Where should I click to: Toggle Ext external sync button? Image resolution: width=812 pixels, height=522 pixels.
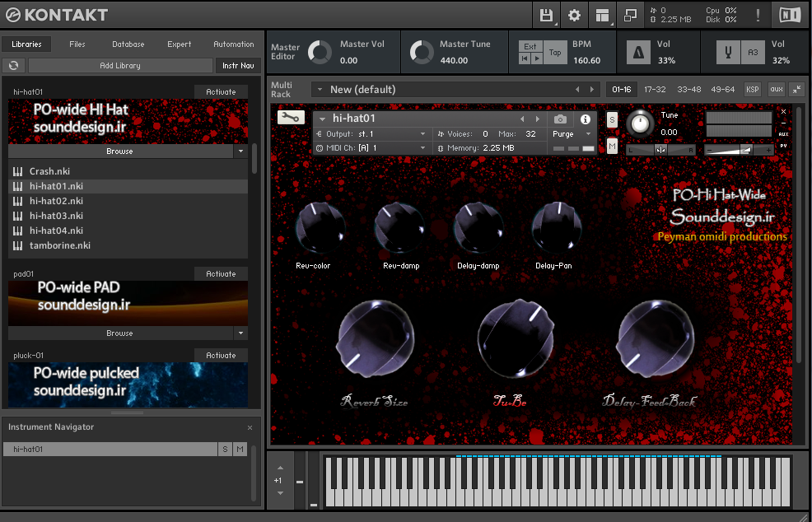[530, 47]
